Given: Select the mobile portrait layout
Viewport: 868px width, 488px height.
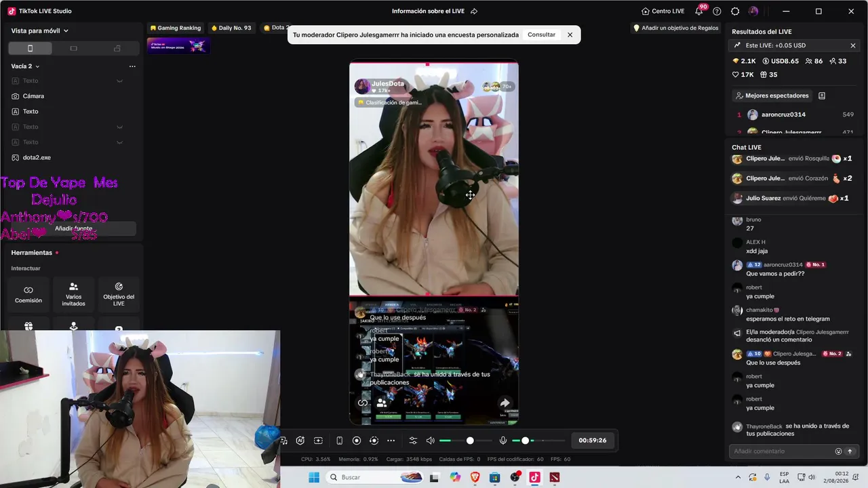Looking at the screenshot, I should point(30,48).
